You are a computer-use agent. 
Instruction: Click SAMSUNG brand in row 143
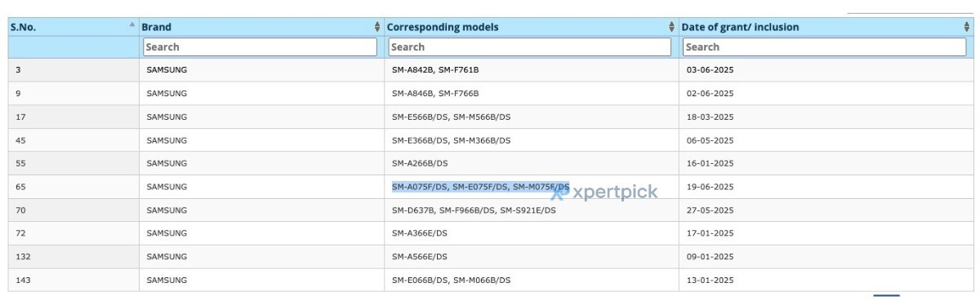click(x=167, y=280)
